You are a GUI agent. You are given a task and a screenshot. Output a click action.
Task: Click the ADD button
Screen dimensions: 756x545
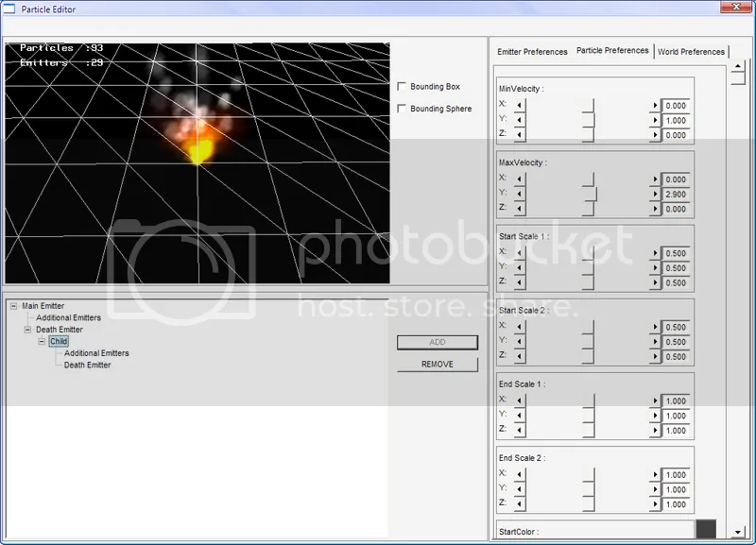438,342
